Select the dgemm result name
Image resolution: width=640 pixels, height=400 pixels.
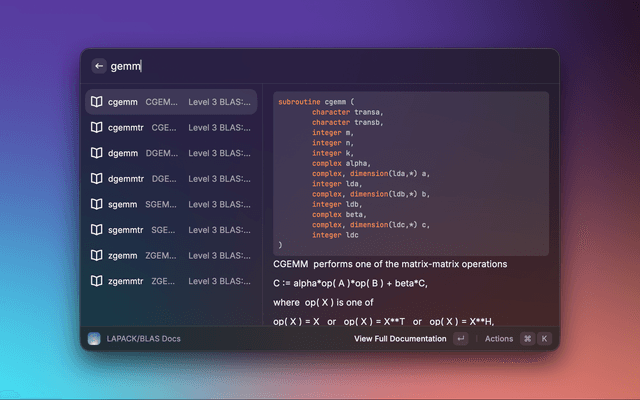point(122,153)
